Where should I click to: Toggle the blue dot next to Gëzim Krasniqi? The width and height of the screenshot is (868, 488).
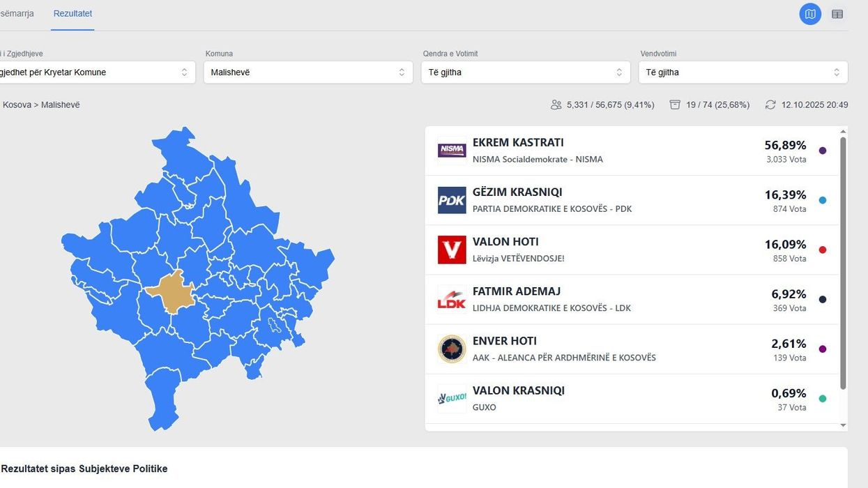tap(822, 199)
